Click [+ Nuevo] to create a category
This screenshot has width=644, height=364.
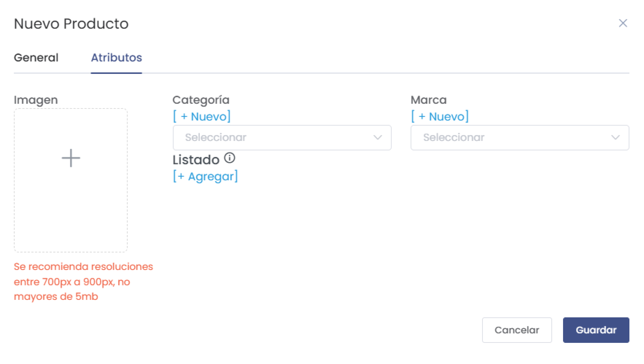point(201,116)
